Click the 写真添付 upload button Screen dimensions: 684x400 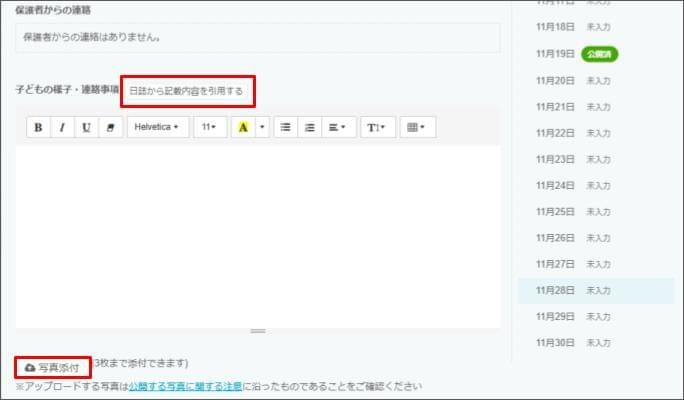coord(53,367)
